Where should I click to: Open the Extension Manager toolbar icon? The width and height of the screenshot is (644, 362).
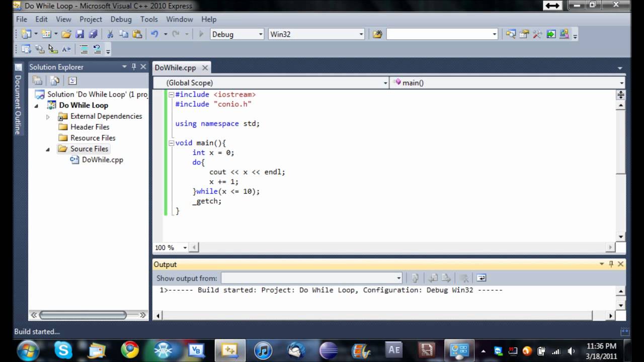coord(564,34)
